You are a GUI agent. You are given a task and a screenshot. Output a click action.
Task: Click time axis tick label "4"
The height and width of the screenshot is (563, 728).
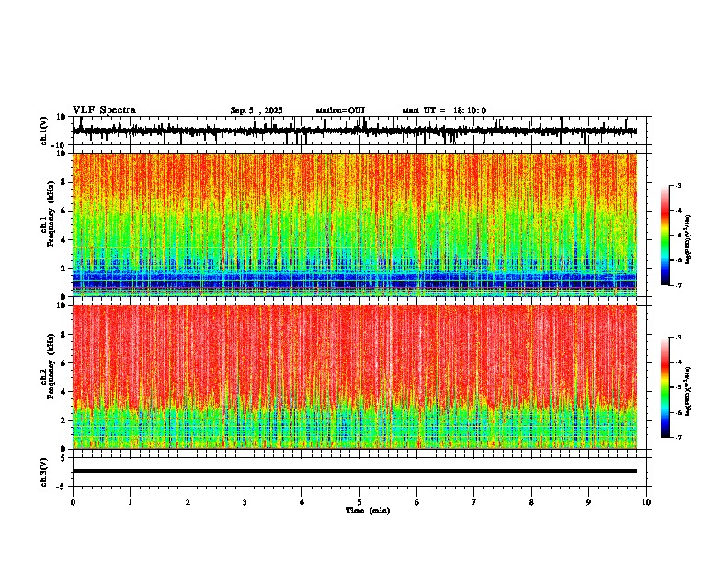302,502
